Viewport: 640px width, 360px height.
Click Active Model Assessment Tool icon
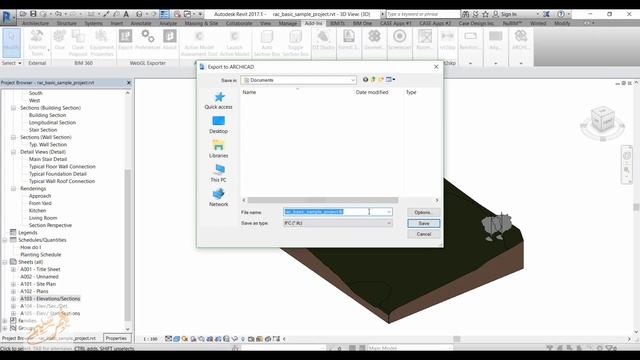(199, 42)
